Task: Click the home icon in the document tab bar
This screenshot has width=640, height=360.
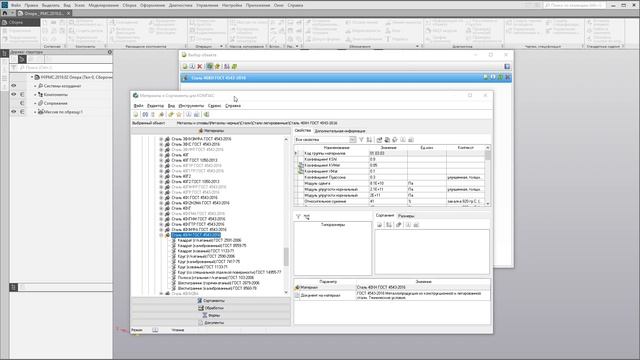Action: 4,13
